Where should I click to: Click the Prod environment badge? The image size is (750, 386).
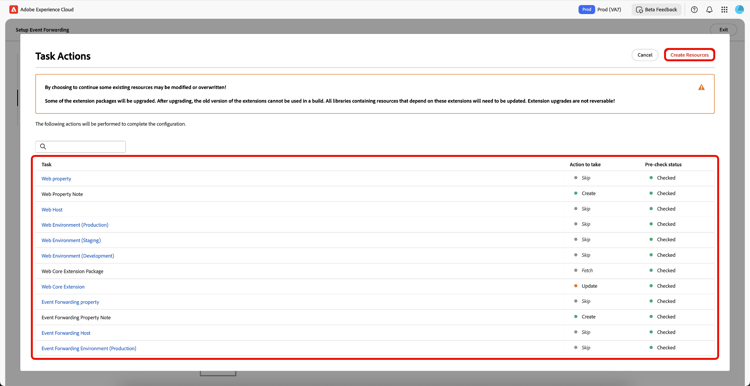click(586, 10)
